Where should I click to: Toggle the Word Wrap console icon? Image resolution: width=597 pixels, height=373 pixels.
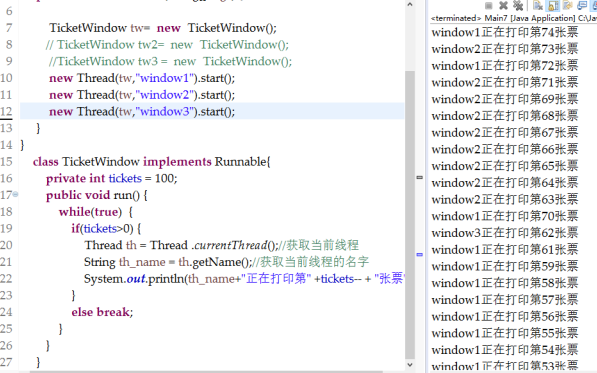click(x=568, y=5)
